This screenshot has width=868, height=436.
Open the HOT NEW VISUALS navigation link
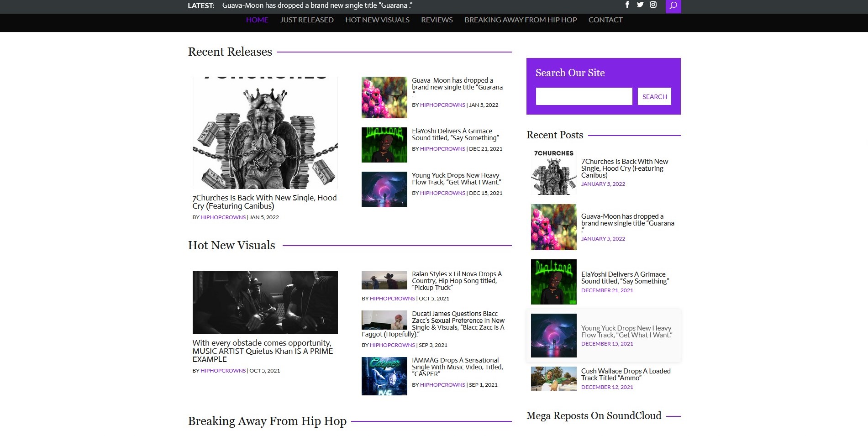(x=377, y=20)
